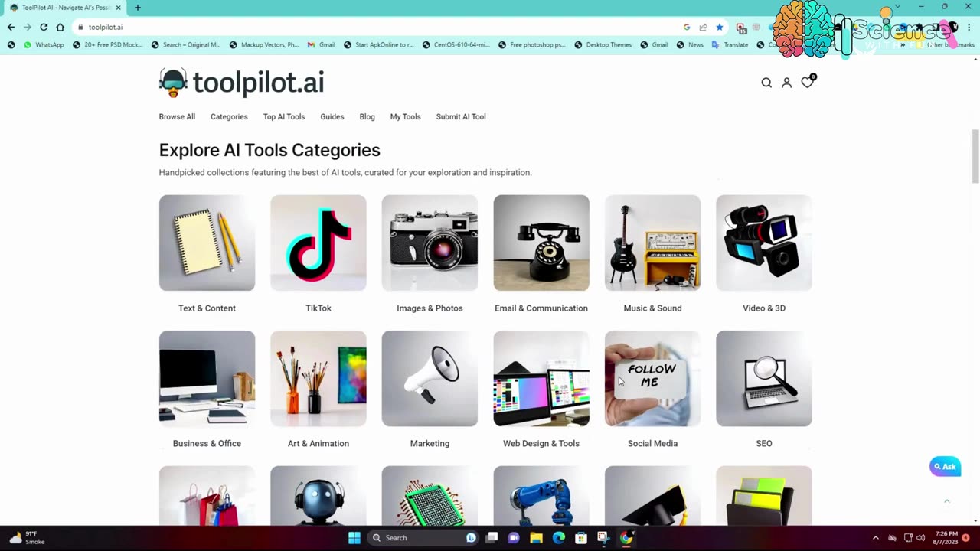Reload the page with refresh icon

point(44,27)
